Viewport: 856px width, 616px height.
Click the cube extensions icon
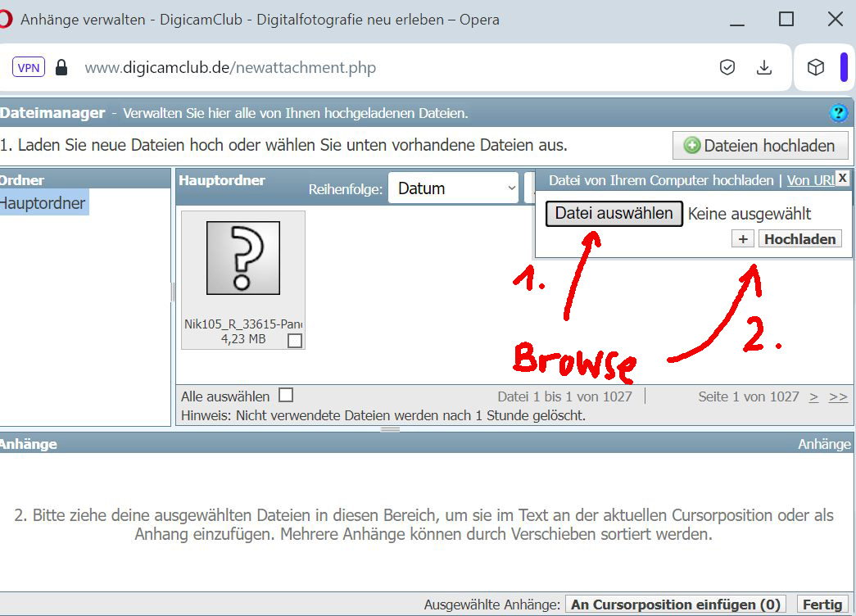[x=816, y=67]
